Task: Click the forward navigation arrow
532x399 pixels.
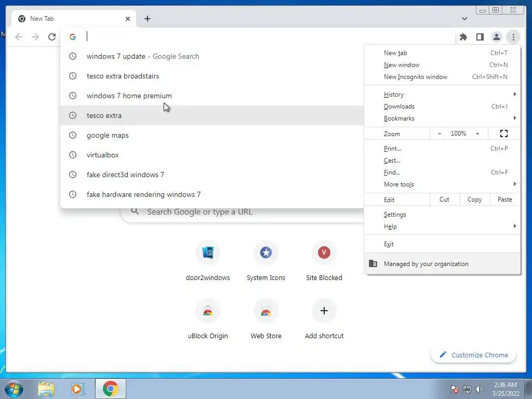Action: pos(35,37)
